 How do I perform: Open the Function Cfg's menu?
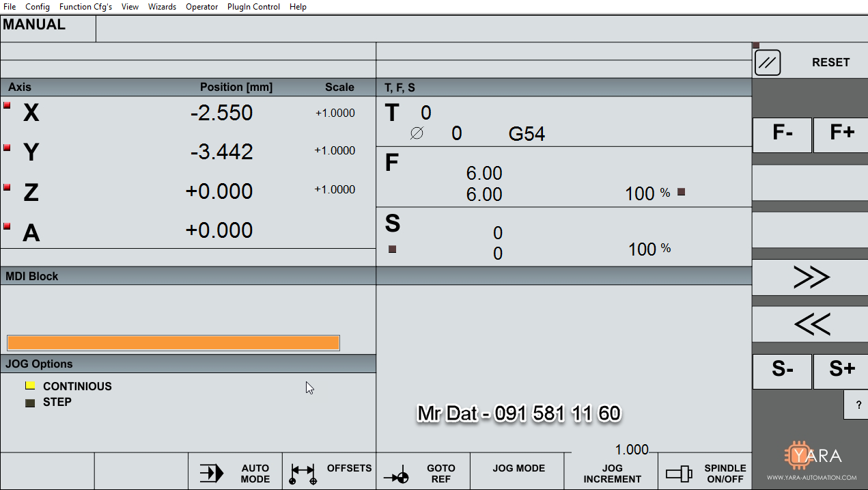[85, 7]
